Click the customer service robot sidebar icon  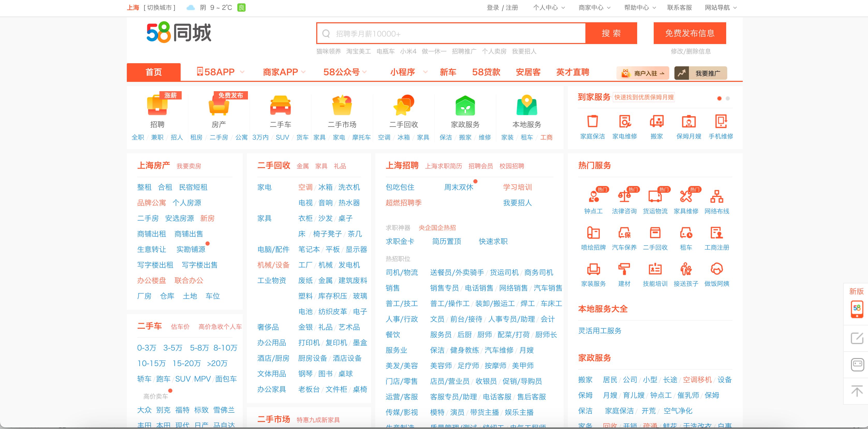(x=857, y=364)
